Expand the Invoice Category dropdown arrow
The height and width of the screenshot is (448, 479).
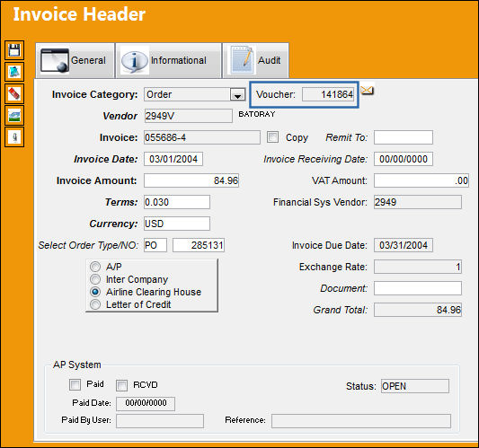[x=237, y=95]
